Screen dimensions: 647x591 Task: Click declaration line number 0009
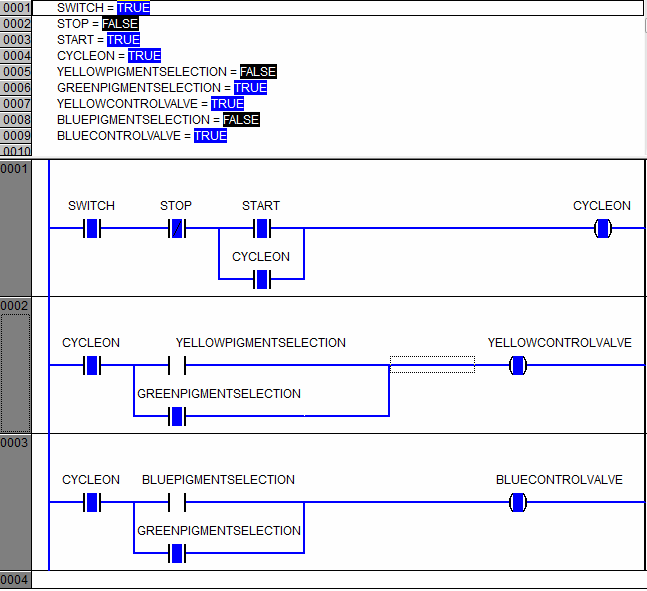tap(17, 136)
